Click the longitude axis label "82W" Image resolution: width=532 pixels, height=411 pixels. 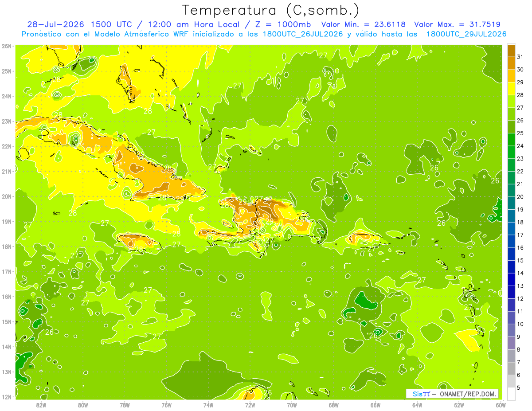[41, 405]
